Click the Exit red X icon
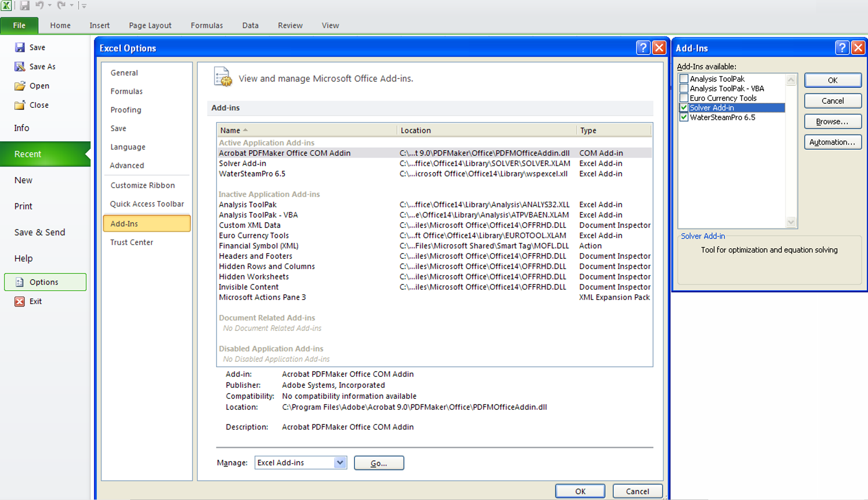 19,301
